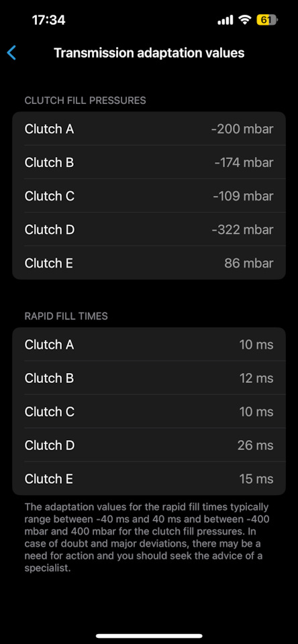
Task: Tap the blue back chevron
Action: coord(11,53)
